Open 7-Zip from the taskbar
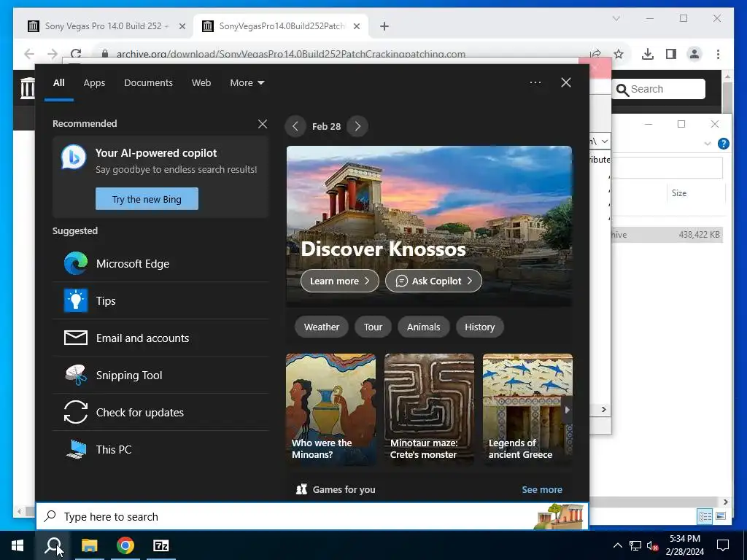Image resolution: width=747 pixels, height=560 pixels. tap(161, 545)
